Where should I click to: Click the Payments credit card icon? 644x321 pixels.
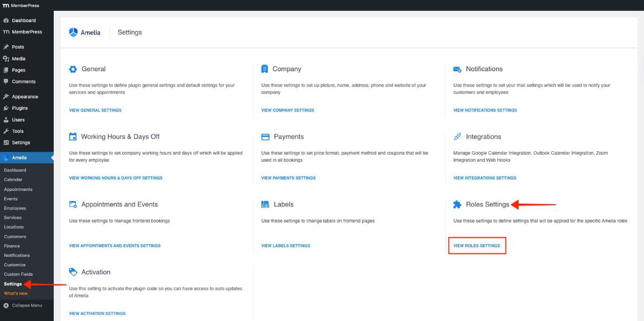(265, 137)
